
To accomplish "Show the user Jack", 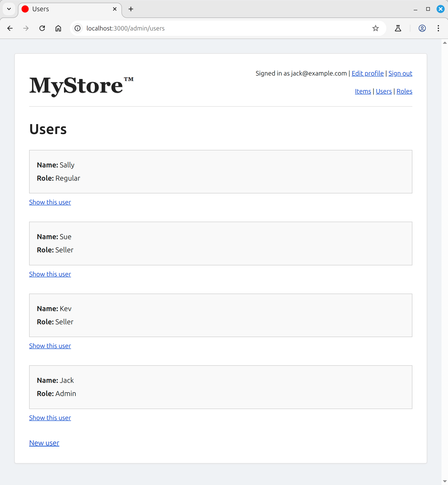I will point(50,418).
